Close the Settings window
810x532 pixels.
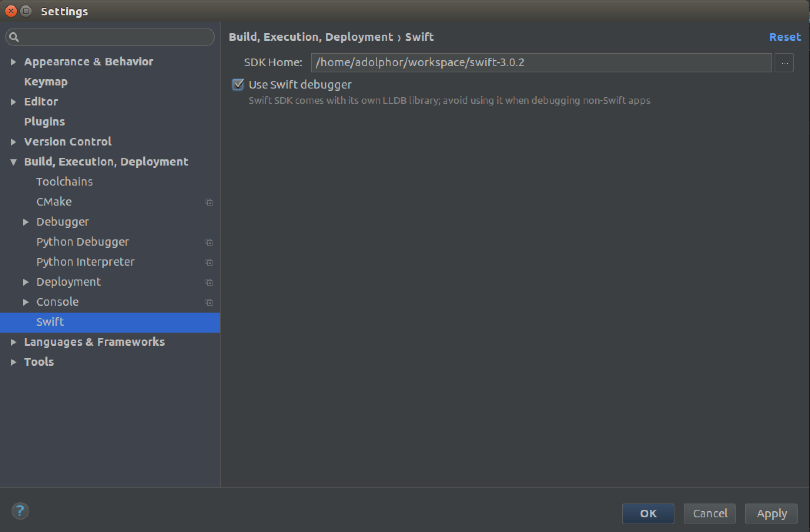pos(11,11)
